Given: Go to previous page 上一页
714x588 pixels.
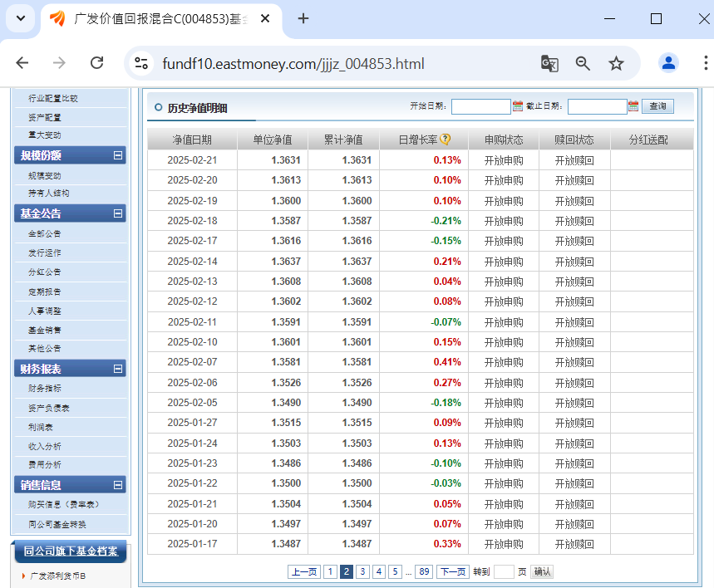Looking at the screenshot, I should point(304,571).
